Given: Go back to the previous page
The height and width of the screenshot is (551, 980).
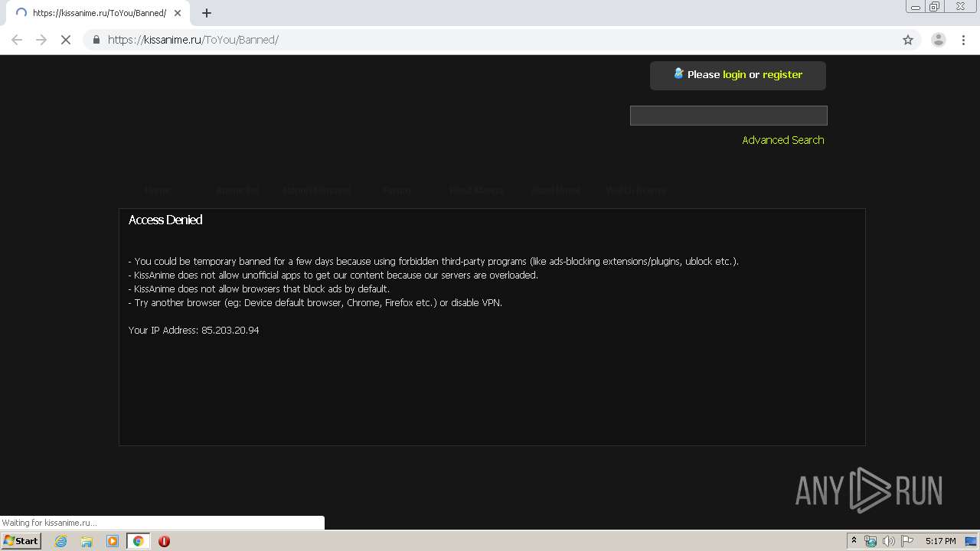Looking at the screenshot, I should click(17, 40).
